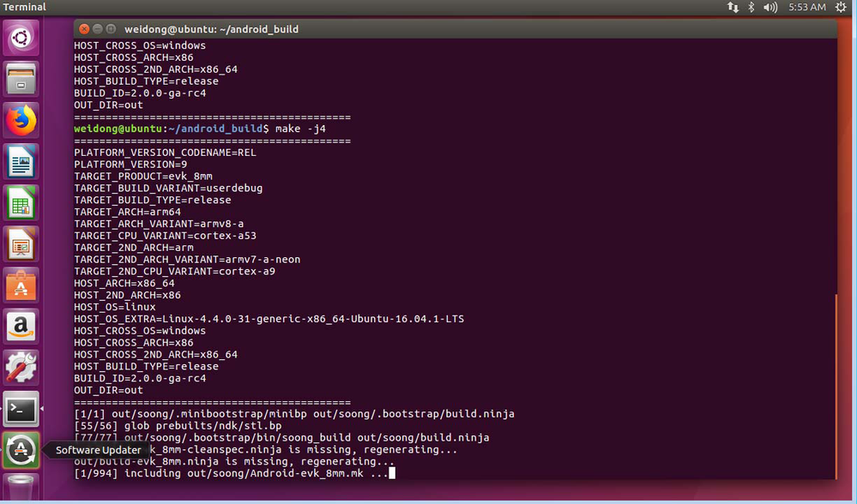Open Ubuntu Software center icon
857x504 pixels.
(21, 285)
